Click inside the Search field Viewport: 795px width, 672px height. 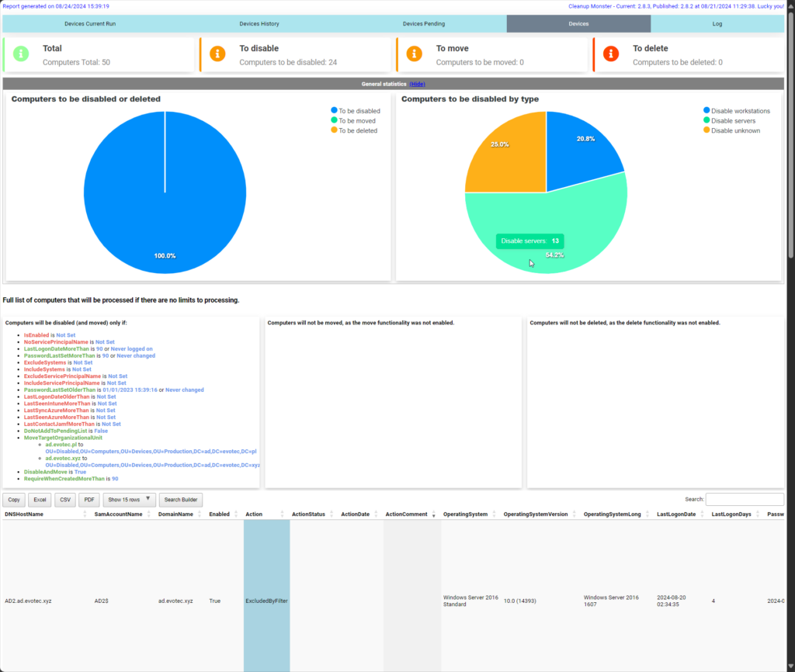click(x=744, y=499)
